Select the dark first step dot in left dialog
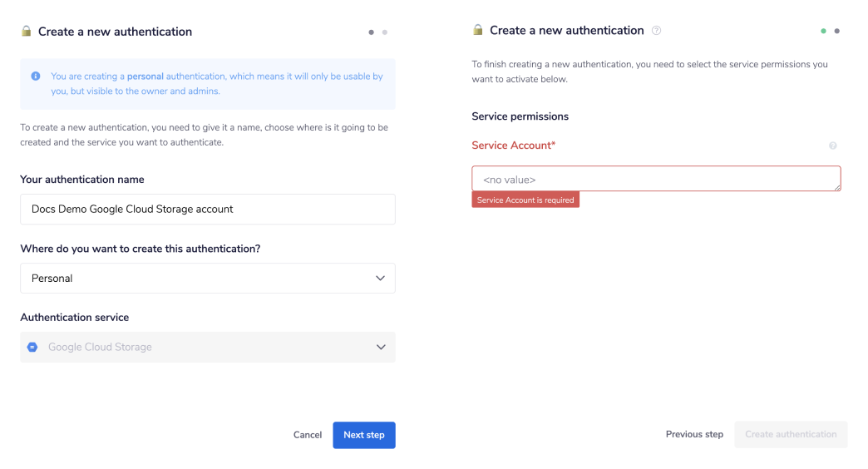Image resolution: width=868 pixels, height=469 pixels. [371, 32]
